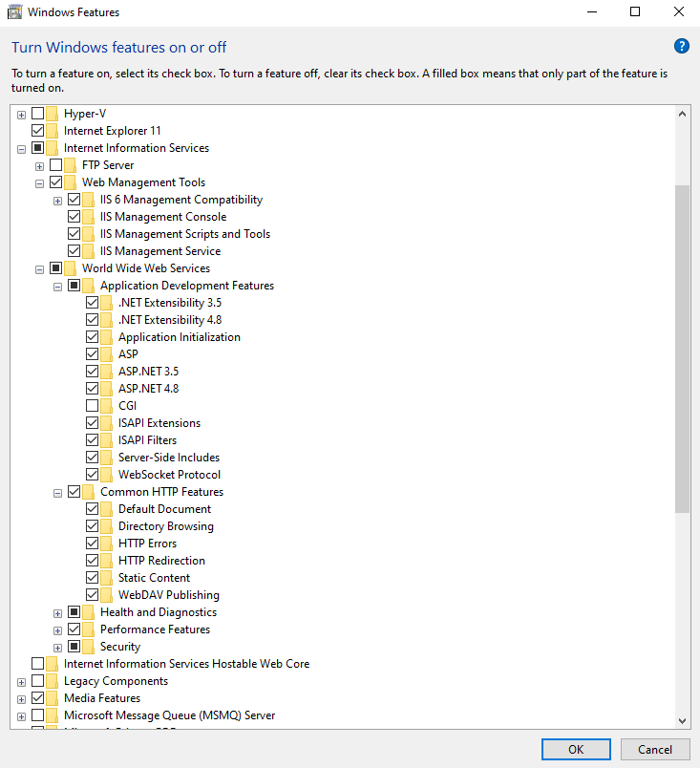The height and width of the screenshot is (768, 700).
Task: Click the folder icon next to ASP
Action: [106, 354]
